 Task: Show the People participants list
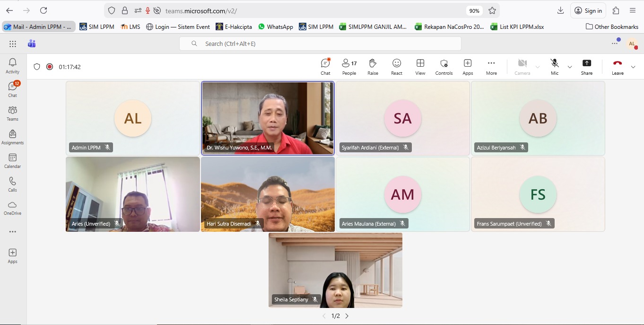tap(349, 67)
